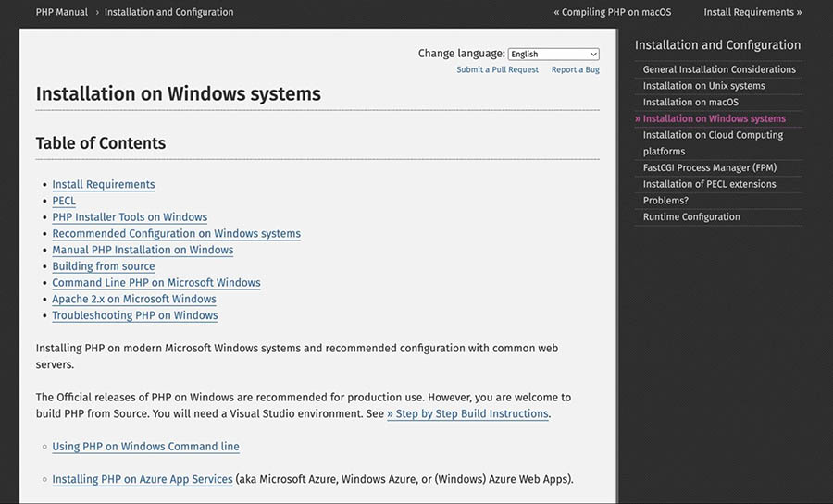Open PHP Installer Tools on Windows
This screenshot has width=833, height=504.
click(x=130, y=217)
